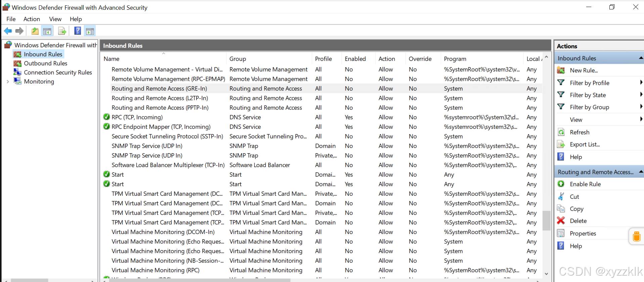This screenshot has height=282, width=644.
Task: Click the Inbound Rules tree icon
Action: tap(17, 54)
